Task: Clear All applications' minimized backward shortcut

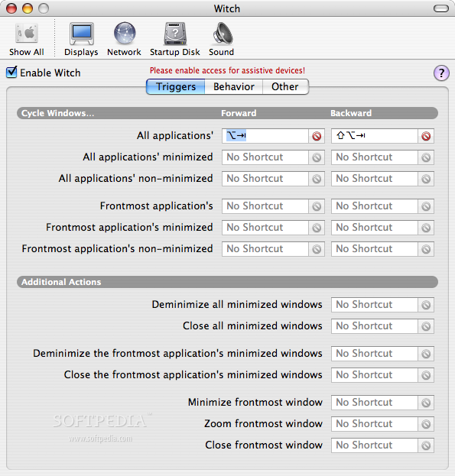Action: 426,157
